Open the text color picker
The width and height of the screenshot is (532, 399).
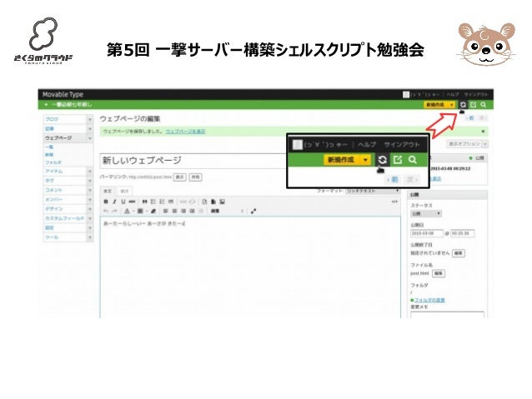[x=127, y=211]
